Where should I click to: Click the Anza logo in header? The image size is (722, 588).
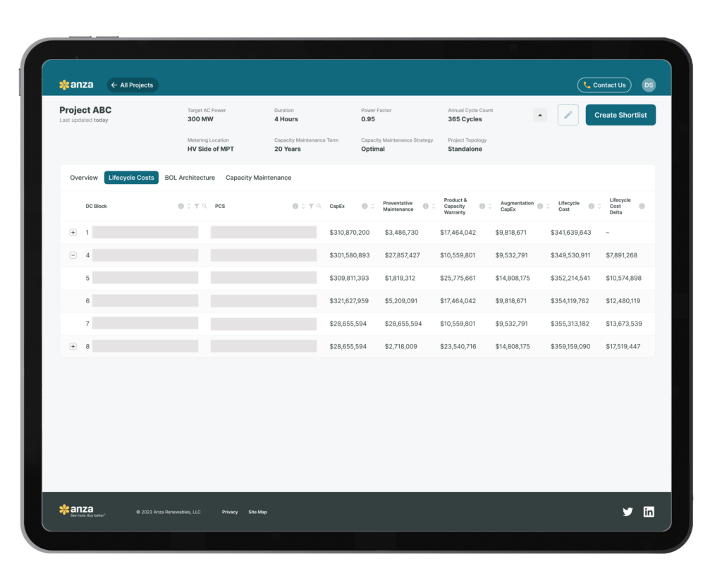pos(76,85)
